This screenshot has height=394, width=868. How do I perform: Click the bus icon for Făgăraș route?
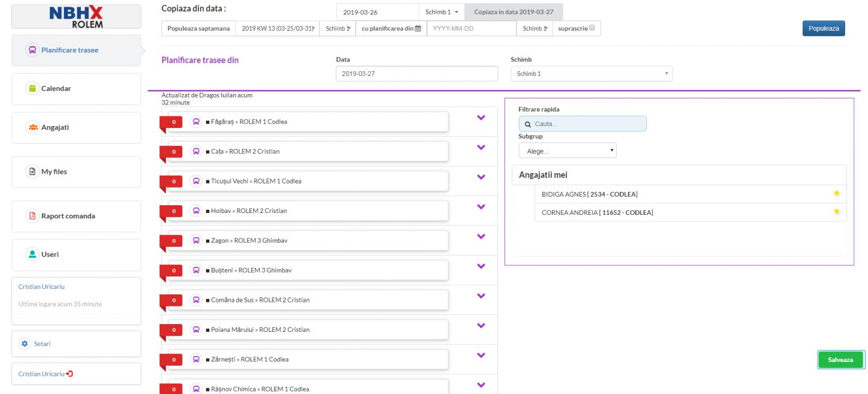tap(196, 122)
